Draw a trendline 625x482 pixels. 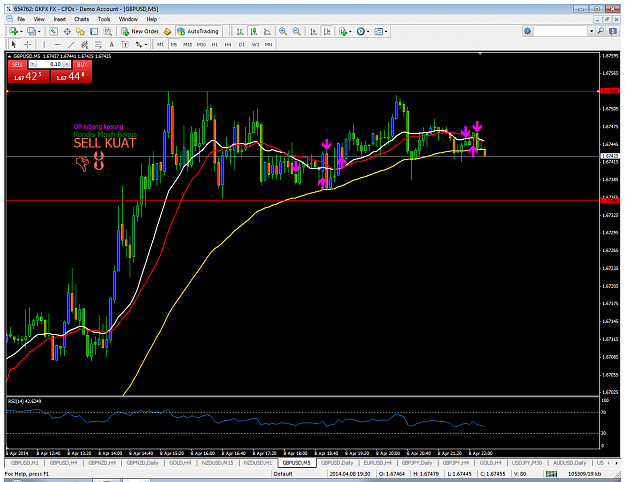click(71, 44)
